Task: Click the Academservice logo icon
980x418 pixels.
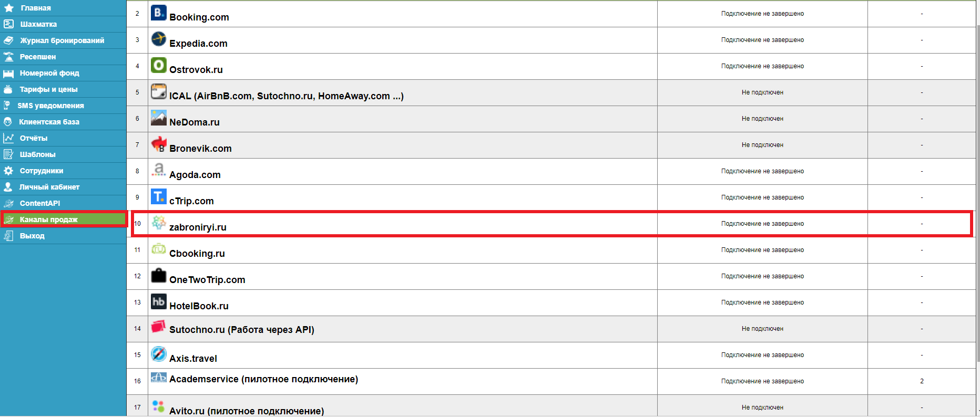Action: tap(159, 377)
